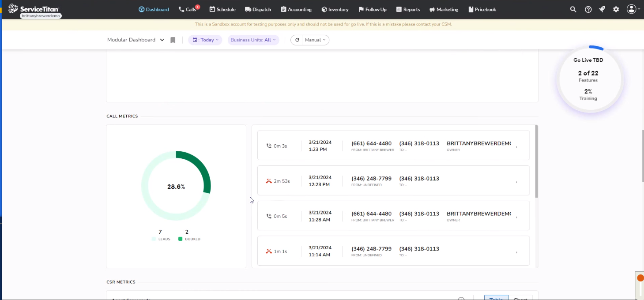Image resolution: width=644 pixels, height=300 pixels.
Task: Open the Business Units: All dropdown
Action: (x=253, y=40)
